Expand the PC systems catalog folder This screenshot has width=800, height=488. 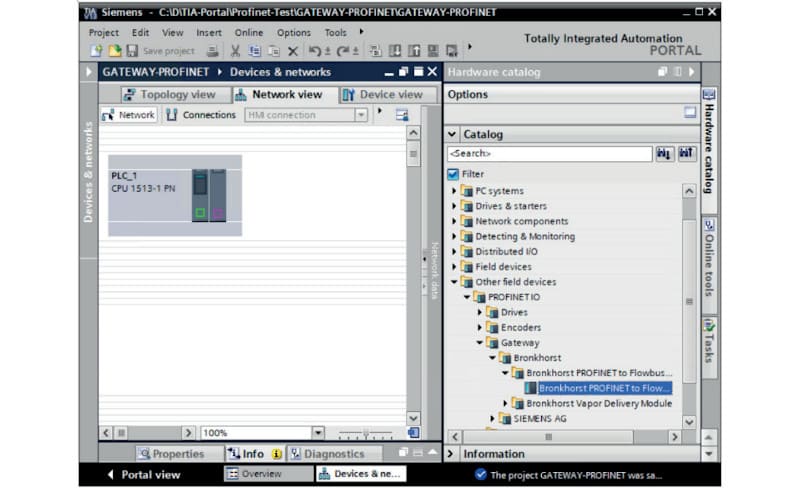pos(454,191)
